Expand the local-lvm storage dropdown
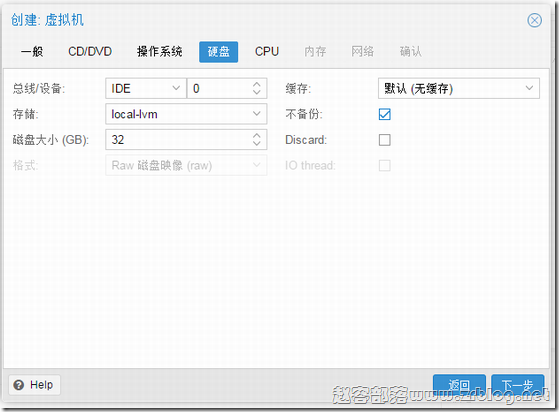Viewport: 559px width, 412px height. (x=186, y=114)
